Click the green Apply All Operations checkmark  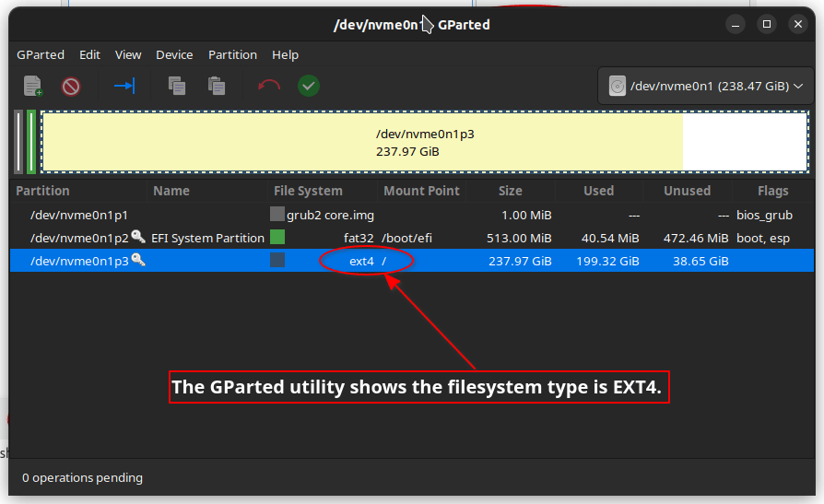click(x=309, y=86)
